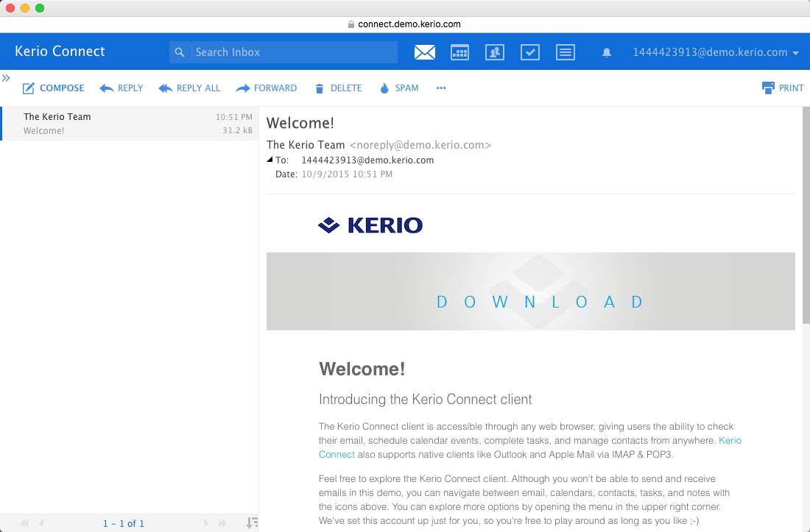Click the sort order icon below message list

(251, 523)
